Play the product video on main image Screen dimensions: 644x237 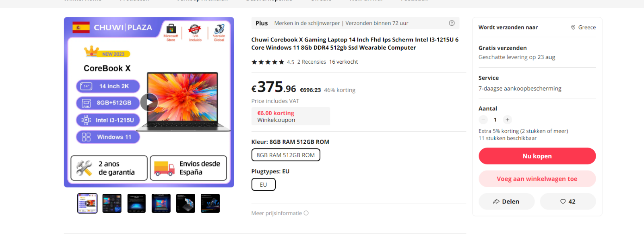[149, 102]
